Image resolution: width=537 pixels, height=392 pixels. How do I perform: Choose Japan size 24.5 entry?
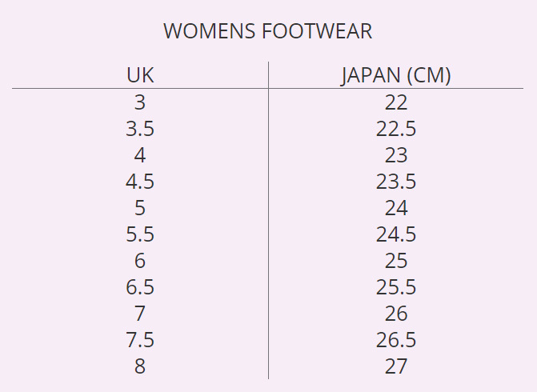[x=396, y=234]
